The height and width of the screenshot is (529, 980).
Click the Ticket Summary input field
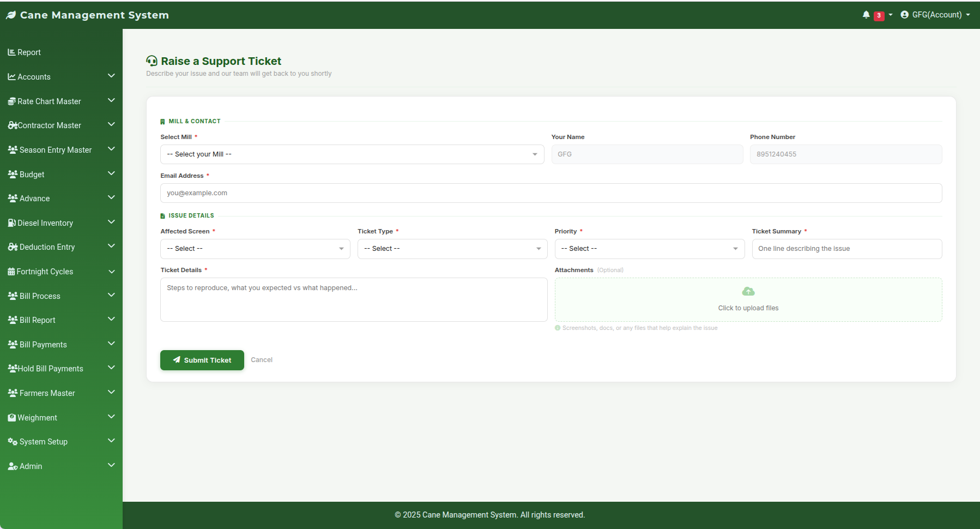coord(847,249)
